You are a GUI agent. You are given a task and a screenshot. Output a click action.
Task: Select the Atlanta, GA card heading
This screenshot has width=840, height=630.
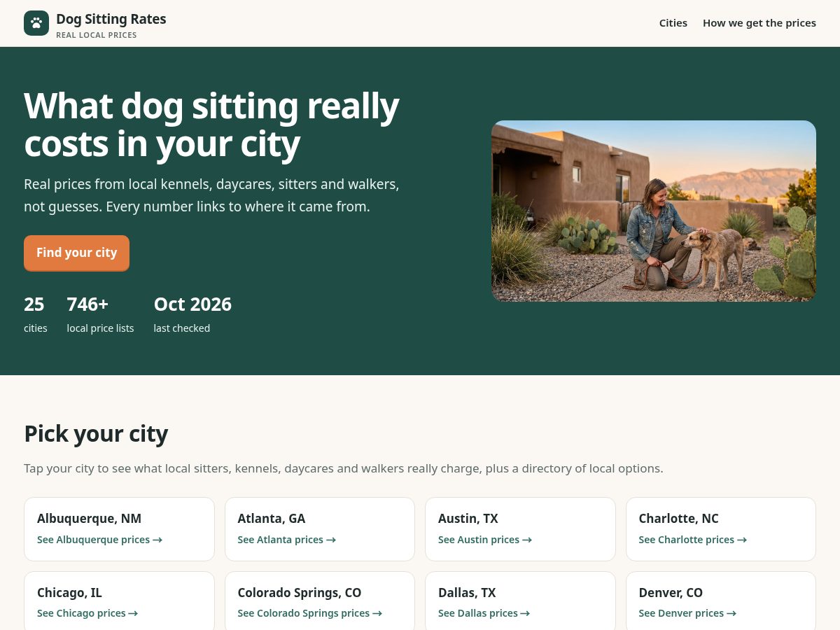pyautogui.click(x=272, y=519)
